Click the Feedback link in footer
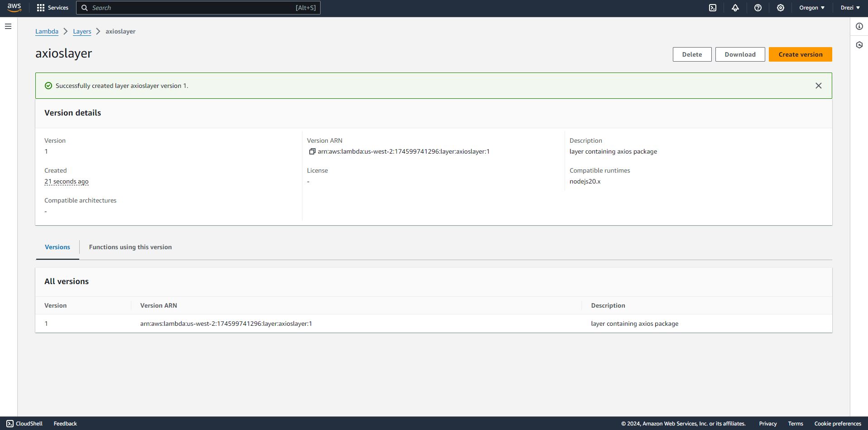This screenshot has height=430, width=868. point(65,424)
